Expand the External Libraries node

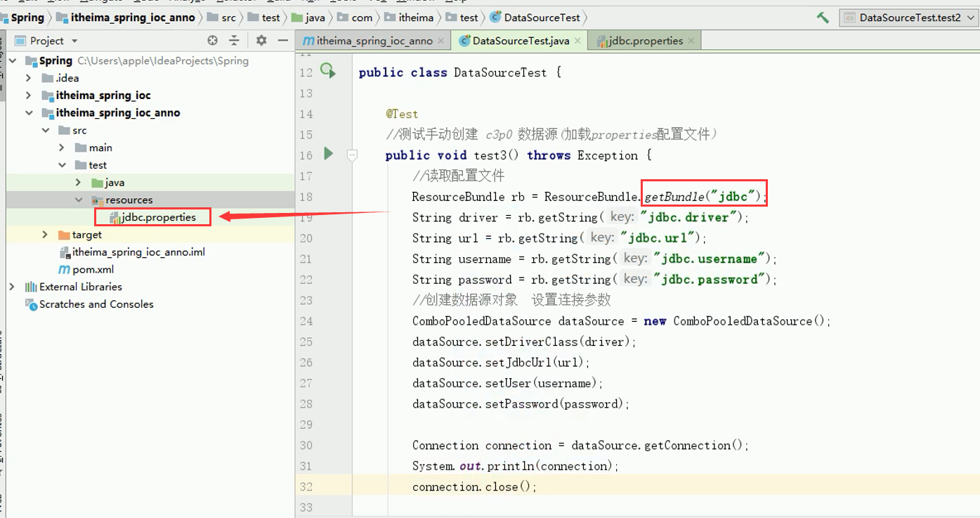pyautogui.click(x=13, y=287)
